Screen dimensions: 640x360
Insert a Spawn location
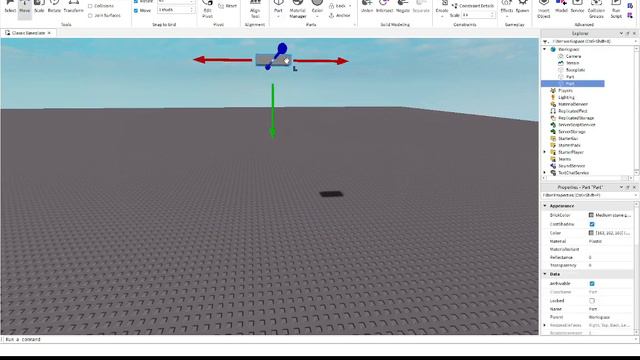[x=522, y=7]
